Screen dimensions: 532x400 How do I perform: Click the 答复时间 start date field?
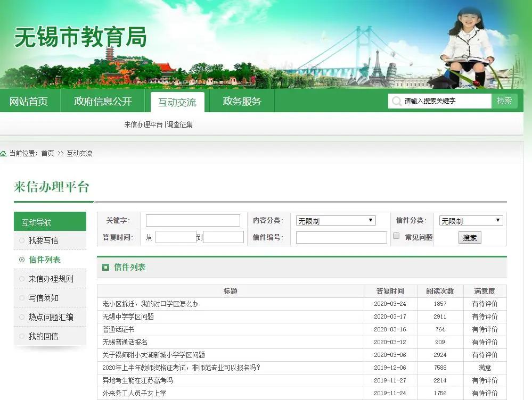click(x=176, y=237)
